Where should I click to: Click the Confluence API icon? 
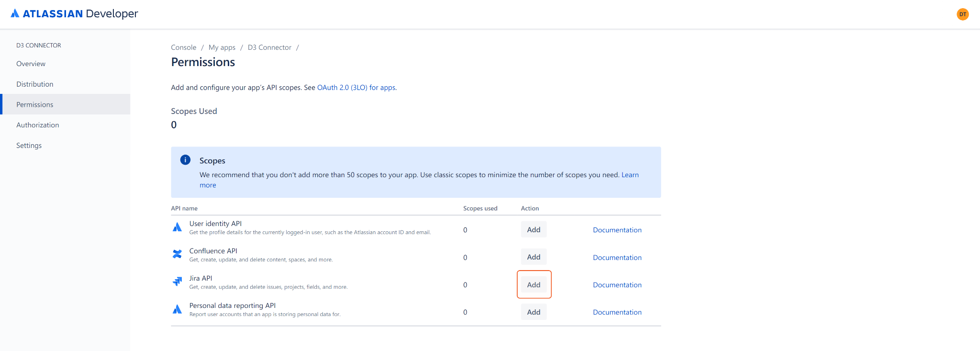click(x=177, y=254)
